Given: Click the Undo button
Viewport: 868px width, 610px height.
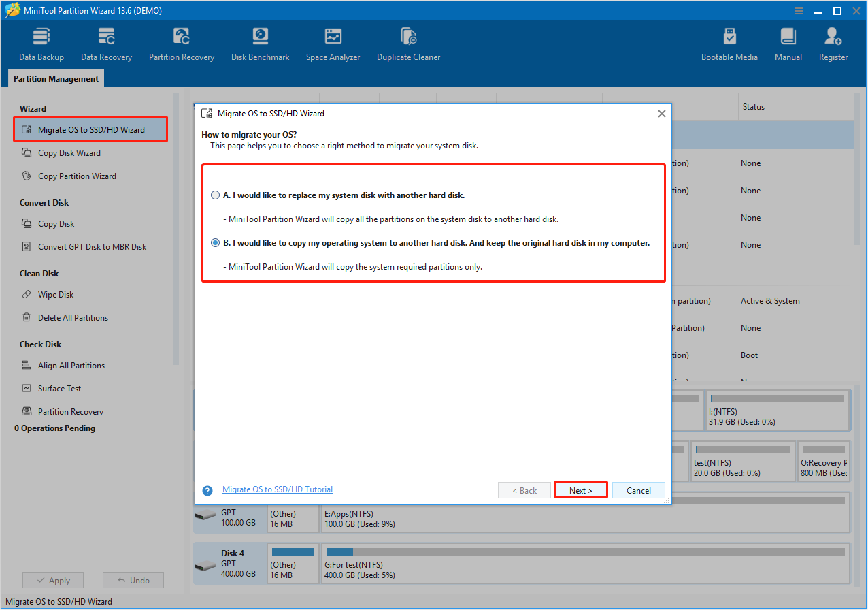Looking at the screenshot, I should point(133,581).
